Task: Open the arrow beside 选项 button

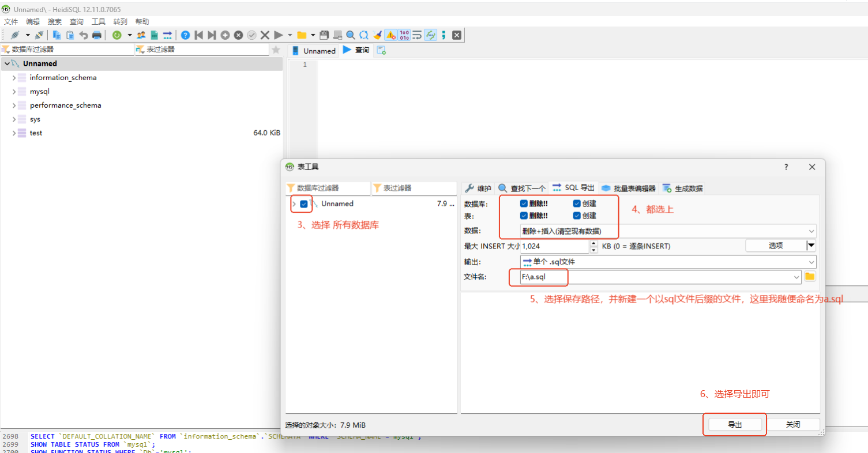Action: 811,246
